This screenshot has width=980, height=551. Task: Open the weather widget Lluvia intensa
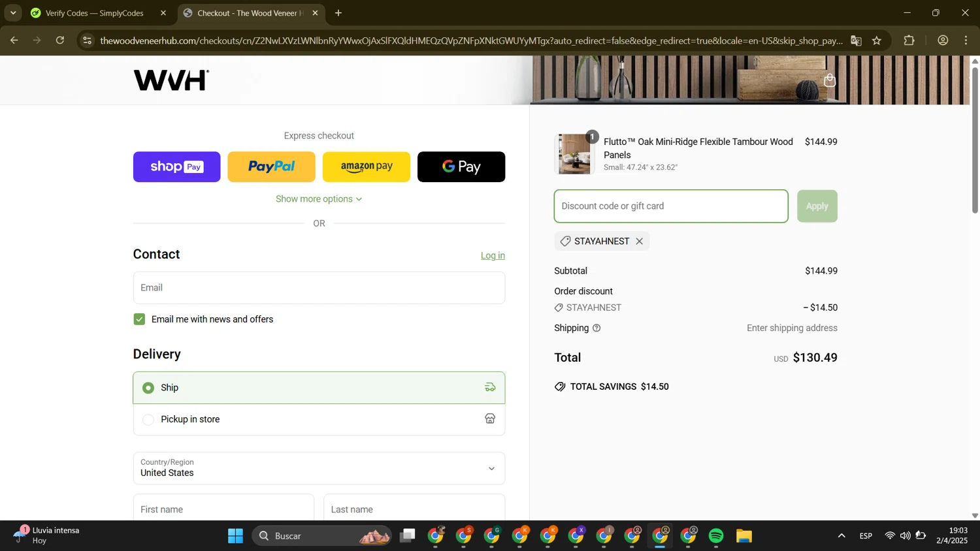pyautogui.click(x=46, y=535)
